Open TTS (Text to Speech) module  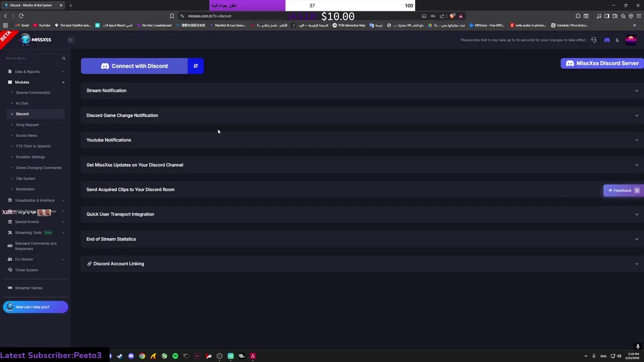[33, 146]
